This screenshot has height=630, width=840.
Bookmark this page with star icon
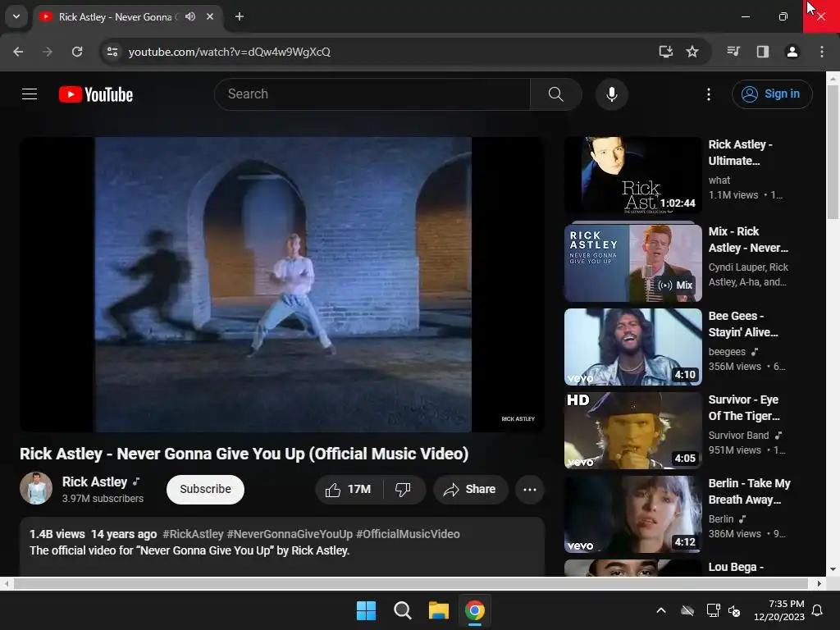(x=692, y=52)
